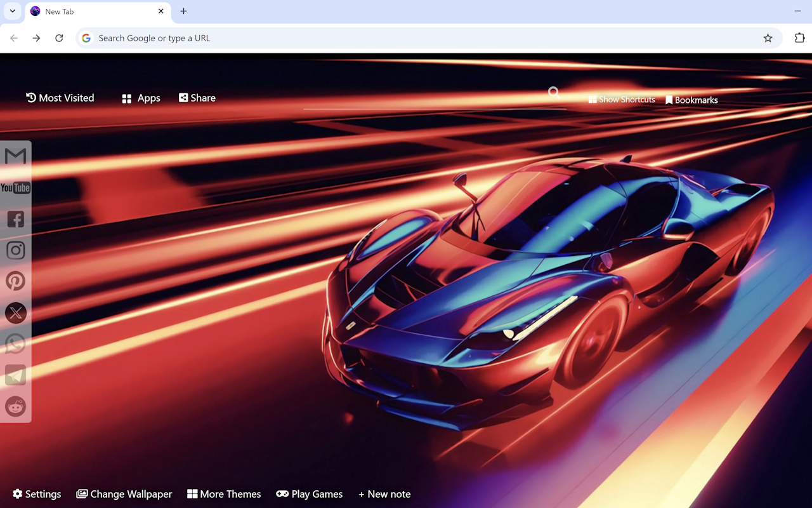Open the Apps menu
The width and height of the screenshot is (812, 508).
140,98
